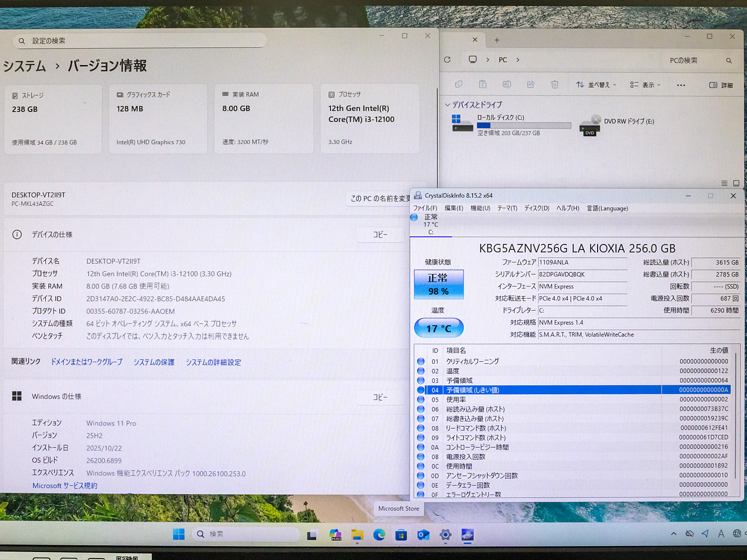The width and height of the screenshot is (747, 560).
Task: Click the delete trash icon in Explorer toolbar
Action: click(x=554, y=85)
